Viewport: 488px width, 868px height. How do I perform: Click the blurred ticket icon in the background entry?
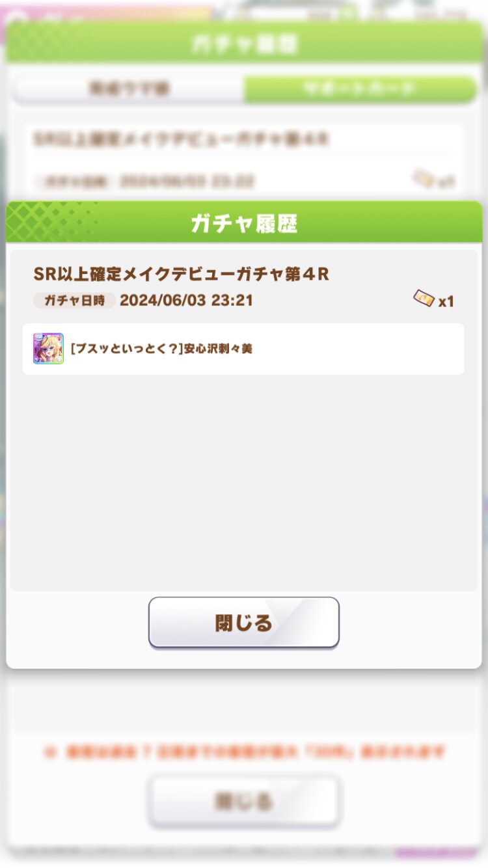click(x=424, y=179)
